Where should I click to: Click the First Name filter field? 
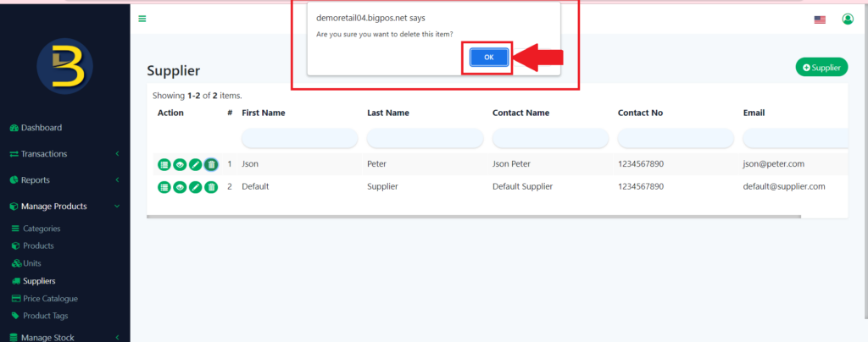tap(299, 138)
